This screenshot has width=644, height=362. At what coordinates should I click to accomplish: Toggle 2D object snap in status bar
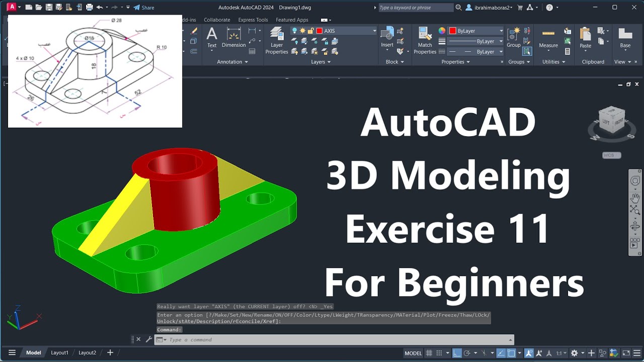point(511,353)
